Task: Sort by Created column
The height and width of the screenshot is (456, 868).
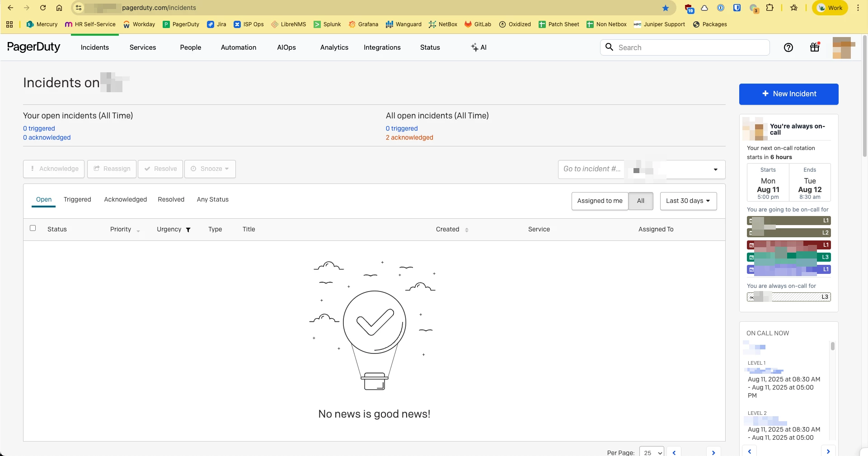Action: (x=452, y=230)
